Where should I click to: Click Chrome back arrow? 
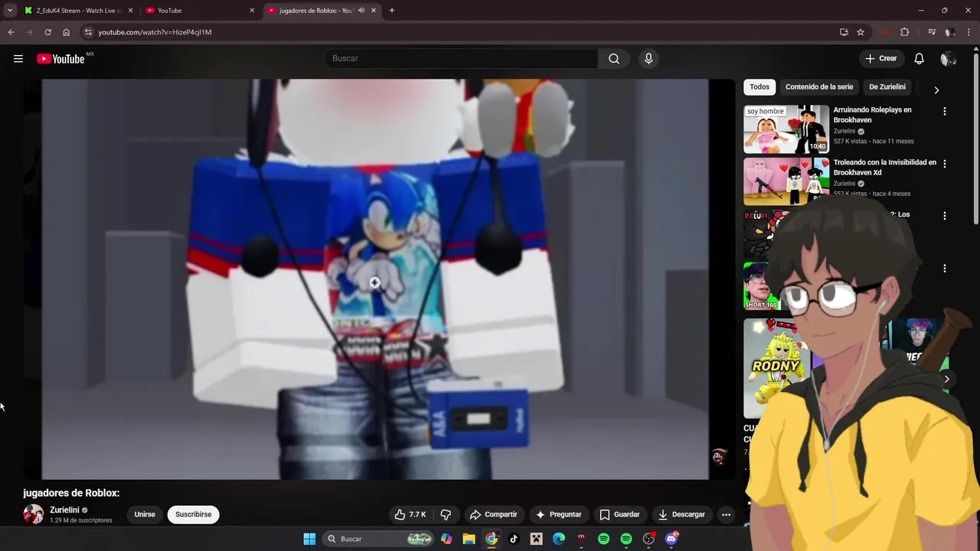point(11,32)
